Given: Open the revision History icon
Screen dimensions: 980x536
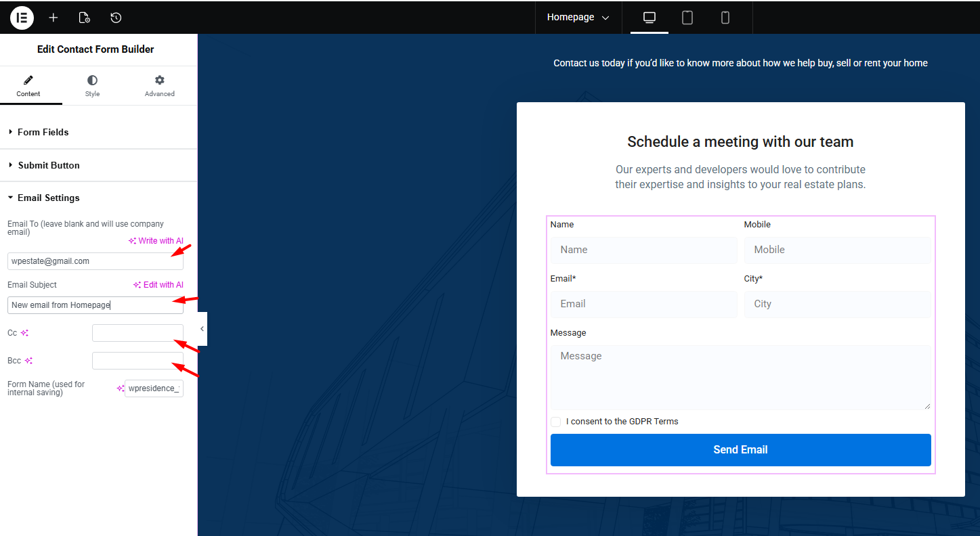Looking at the screenshot, I should click(x=116, y=18).
